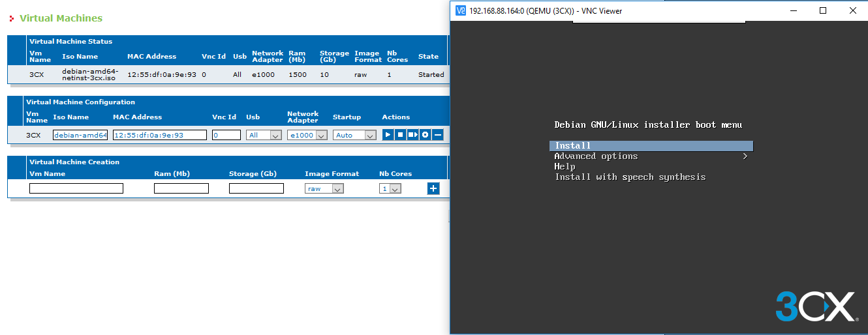Click the circle record icon in Actions
This screenshot has width=868, height=335.
[x=425, y=135]
